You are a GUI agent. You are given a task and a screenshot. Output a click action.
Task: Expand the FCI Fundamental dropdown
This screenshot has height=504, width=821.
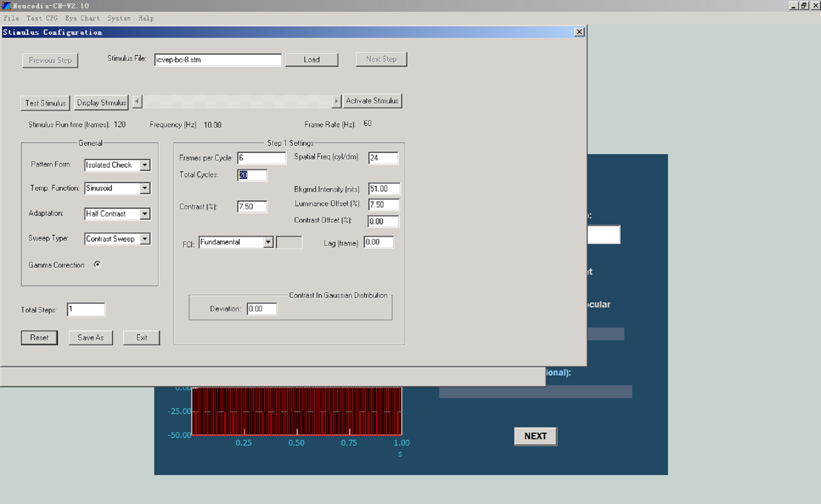[x=268, y=242]
